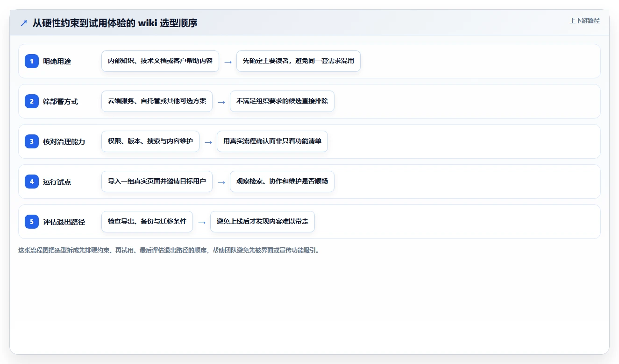Screen dimensions: 619x364
Task: Click the flow arrow in the 运行试点 row
Action: (221, 182)
